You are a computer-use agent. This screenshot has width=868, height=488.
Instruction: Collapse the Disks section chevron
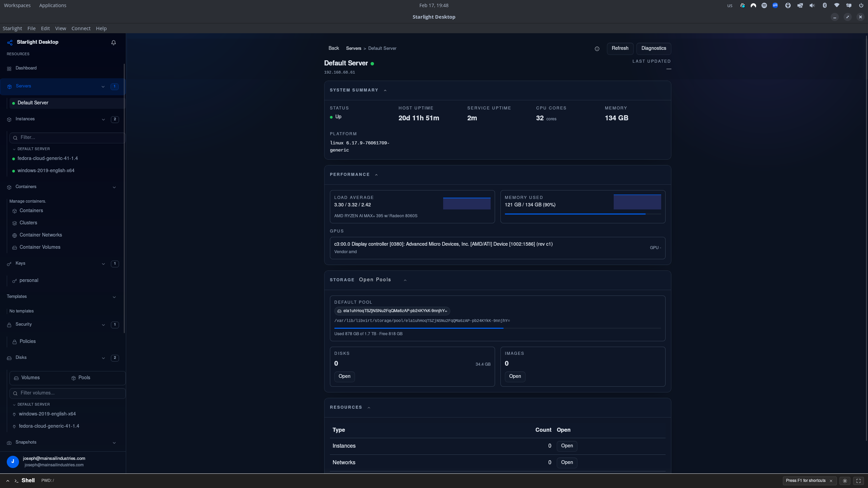[103, 358]
